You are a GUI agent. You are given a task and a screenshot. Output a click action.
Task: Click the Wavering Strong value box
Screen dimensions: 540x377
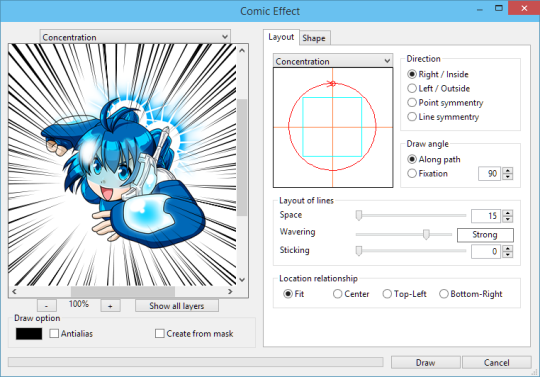pos(485,235)
